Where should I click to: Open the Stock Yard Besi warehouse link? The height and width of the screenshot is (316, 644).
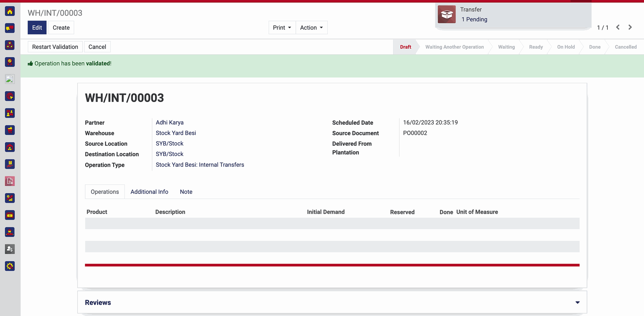click(176, 133)
